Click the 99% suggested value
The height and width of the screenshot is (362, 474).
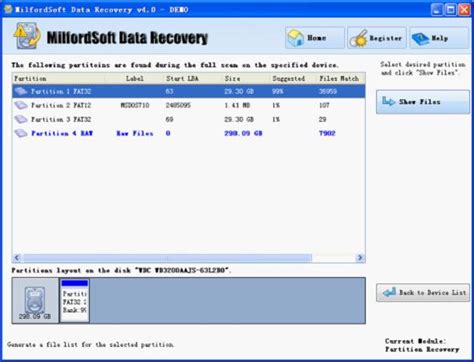point(278,91)
